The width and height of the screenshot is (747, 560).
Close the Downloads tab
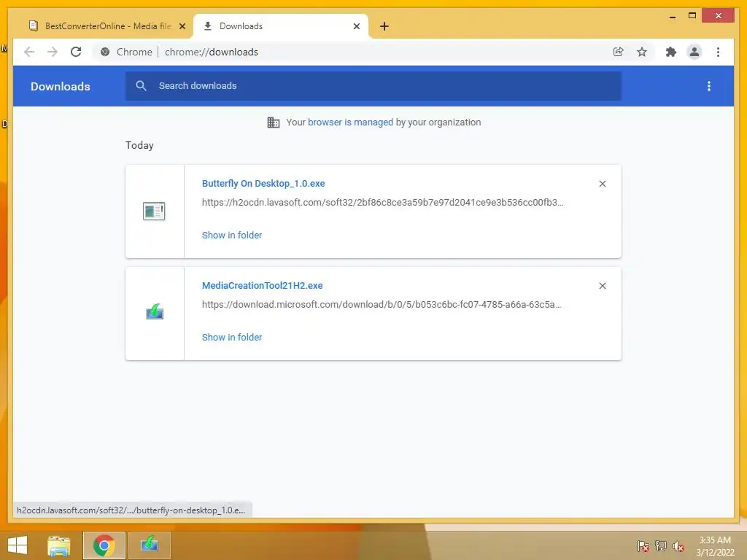coord(356,26)
